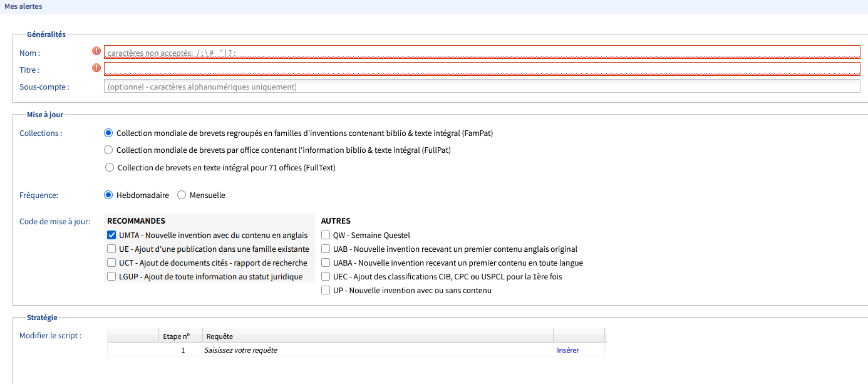This screenshot has width=868, height=384.
Task: Click the Insérer link in the script table
Action: pyautogui.click(x=568, y=350)
